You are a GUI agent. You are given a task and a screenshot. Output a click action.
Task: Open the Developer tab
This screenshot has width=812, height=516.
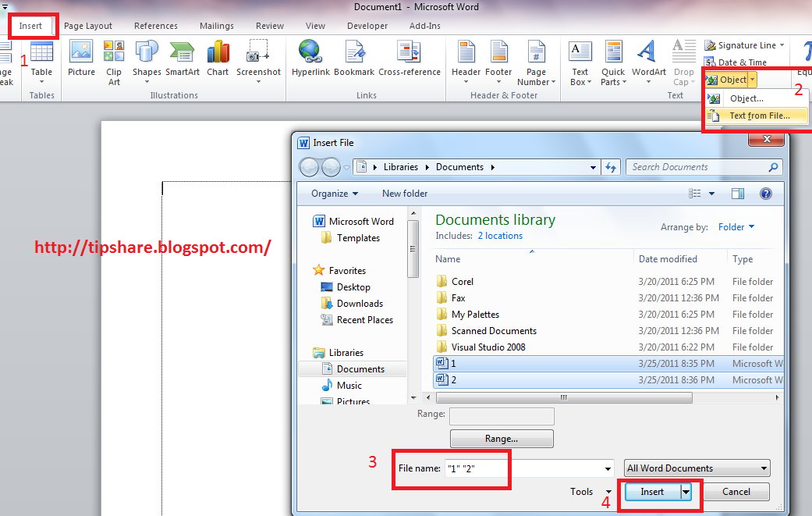point(367,26)
